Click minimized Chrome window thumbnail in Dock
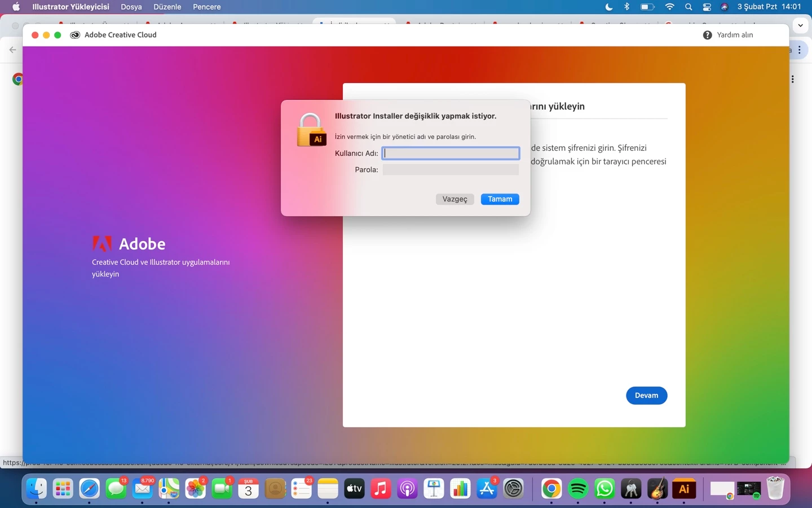 click(722, 490)
